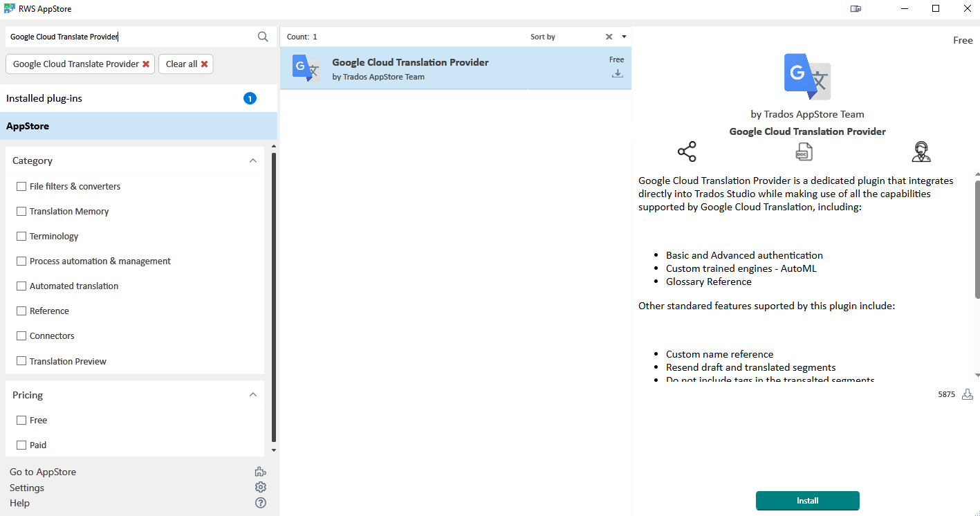Click the down arrow of description scrollbar
This screenshot has height=516, width=980.
977,375
